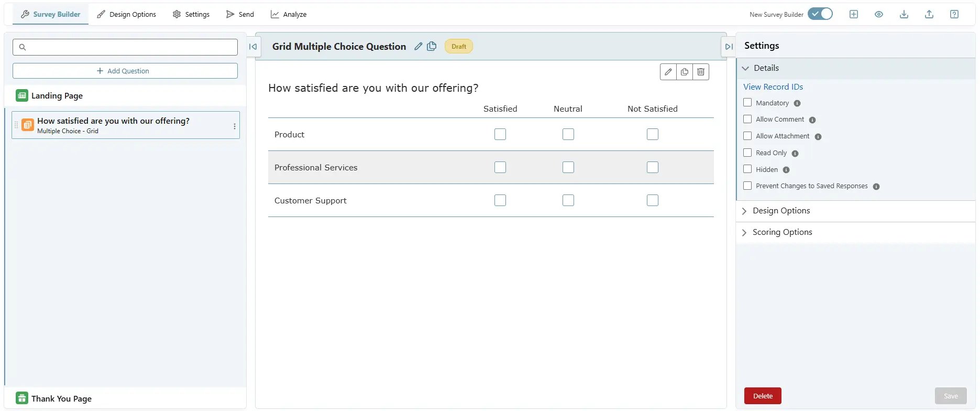
Task: Check Satisfied for the Product row
Action: point(500,134)
